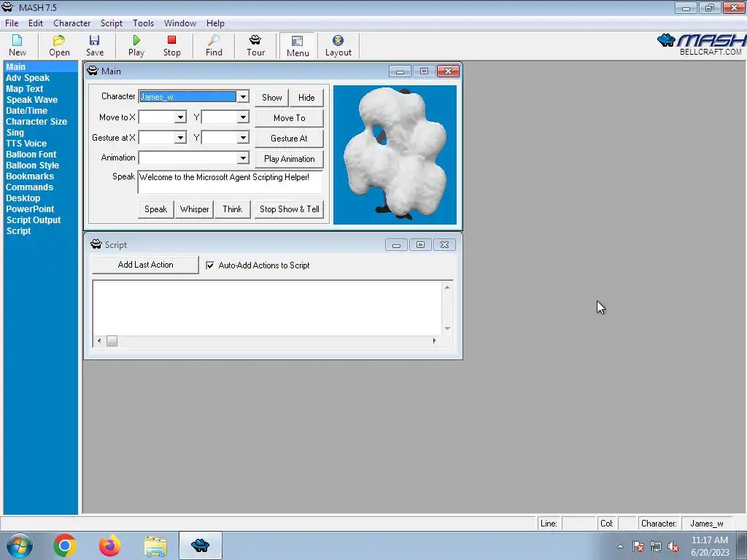The height and width of the screenshot is (560, 747).
Task: Click the Play Animation button
Action: click(289, 158)
